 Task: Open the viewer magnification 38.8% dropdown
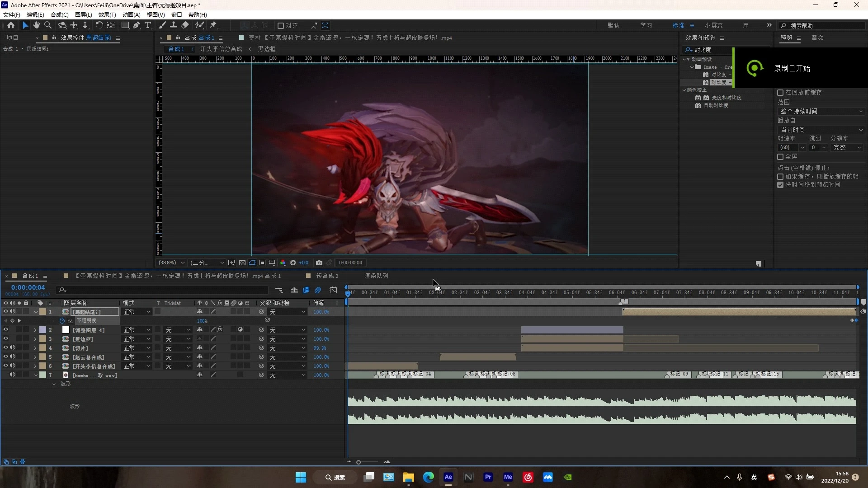[x=171, y=263]
